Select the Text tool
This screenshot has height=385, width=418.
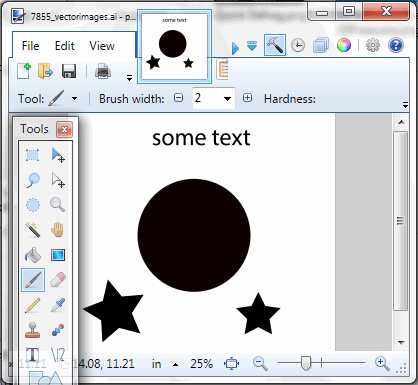pos(33,355)
